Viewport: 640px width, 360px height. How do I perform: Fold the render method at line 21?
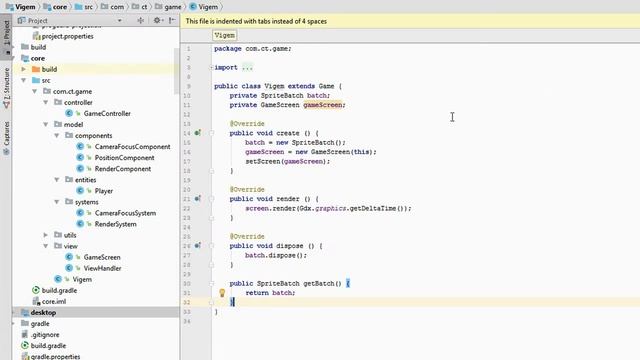tap(211, 199)
